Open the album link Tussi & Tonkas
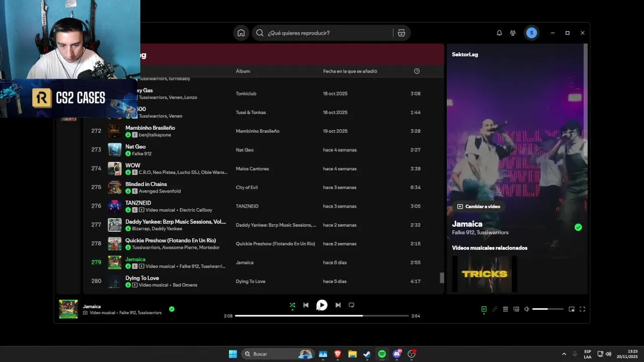Viewport: 644px width, 362px height. (251, 113)
